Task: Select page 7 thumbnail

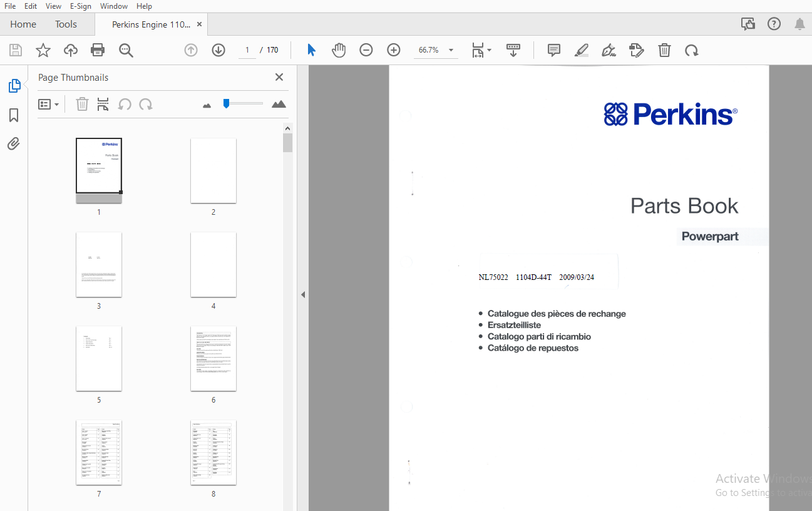Action: click(99, 452)
